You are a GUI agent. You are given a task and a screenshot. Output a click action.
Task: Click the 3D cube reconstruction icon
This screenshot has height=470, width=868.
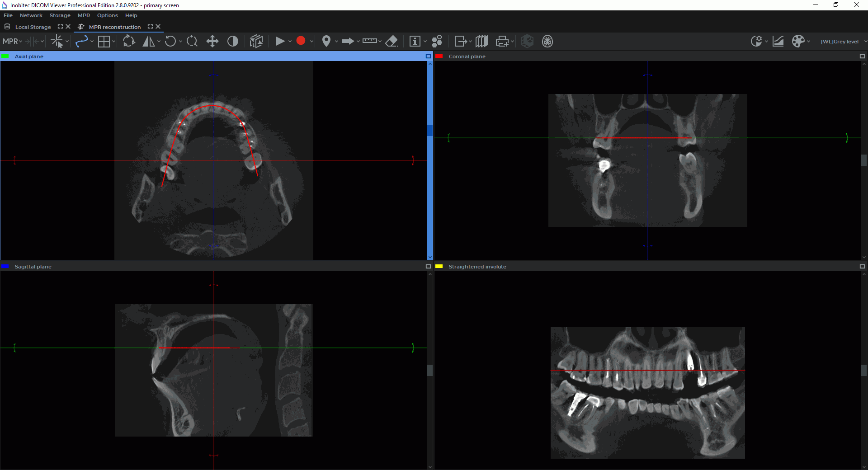[x=256, y=42]
